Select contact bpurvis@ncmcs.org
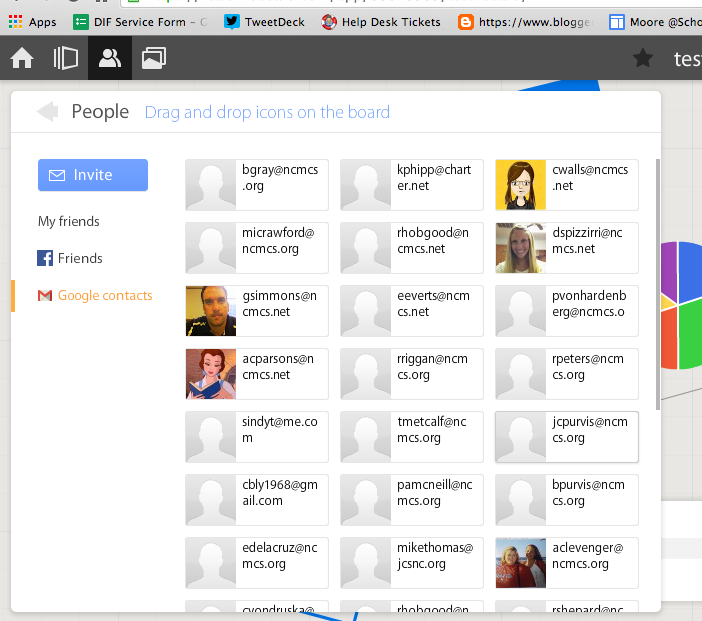702x621 pixels. click(567, 500)
